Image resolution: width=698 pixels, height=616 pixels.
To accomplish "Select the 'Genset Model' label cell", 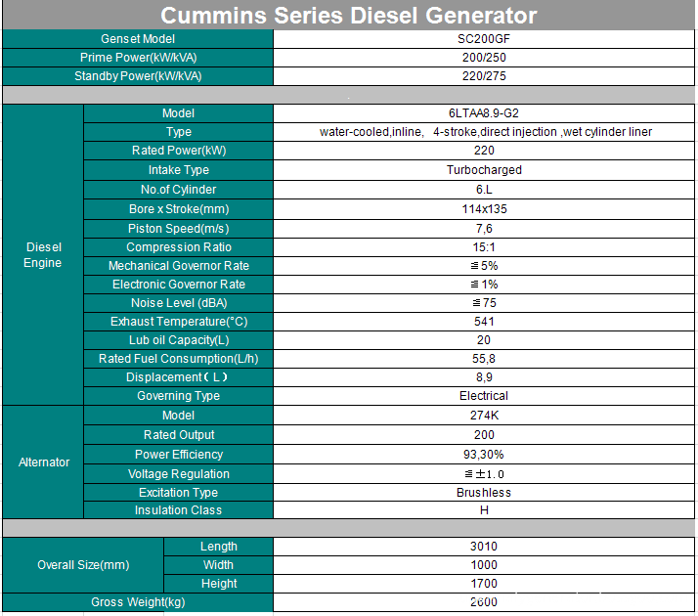I will pyautogui.click(x=138, y=39).
